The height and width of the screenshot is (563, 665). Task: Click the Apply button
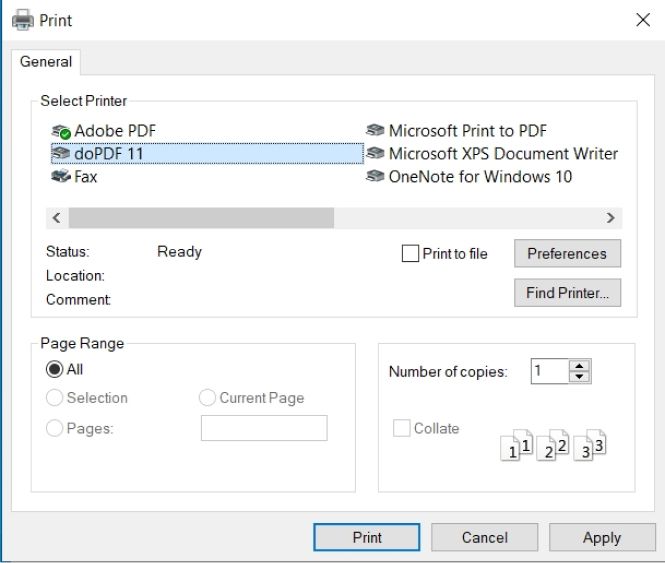(x=602, y=538)
